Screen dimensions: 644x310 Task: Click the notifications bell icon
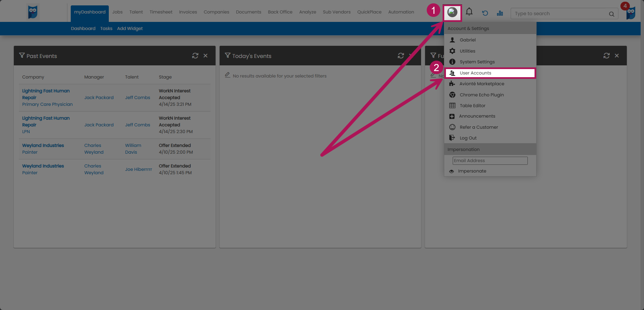469,12
